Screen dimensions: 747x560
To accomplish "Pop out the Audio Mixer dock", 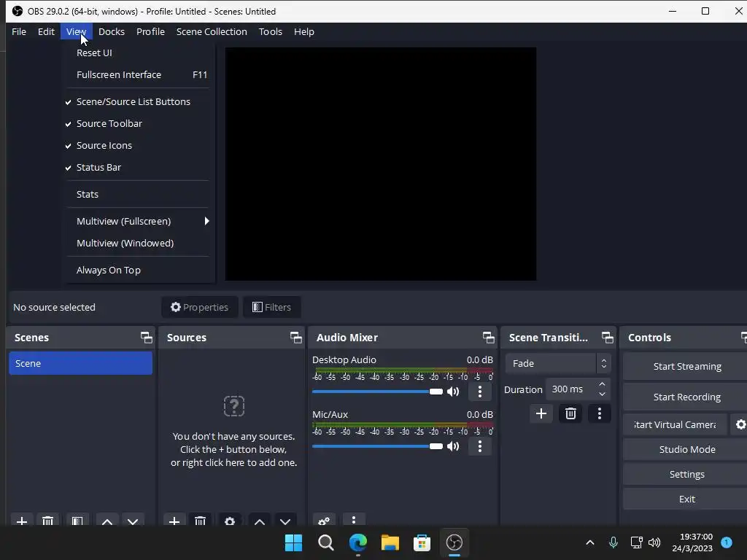I will [488, 338].
